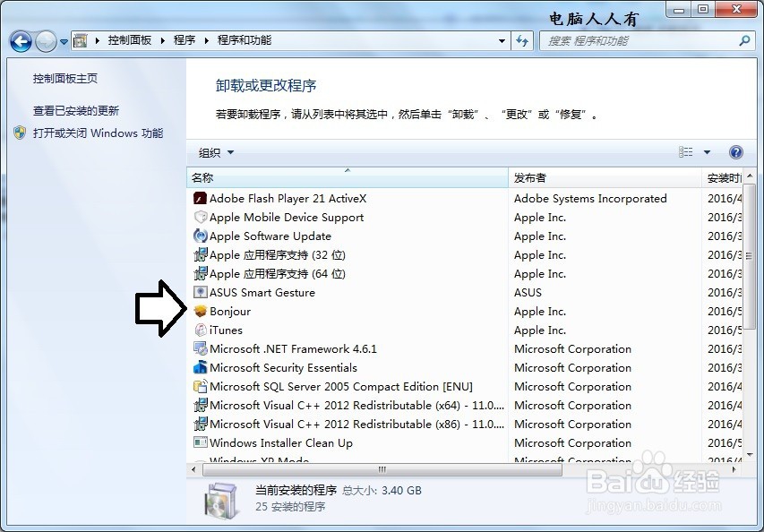This screenshot has height=532, width=764.
Task: Sort list by 发布者 column header
Action: pyautogui.click(x=605, y=178)
